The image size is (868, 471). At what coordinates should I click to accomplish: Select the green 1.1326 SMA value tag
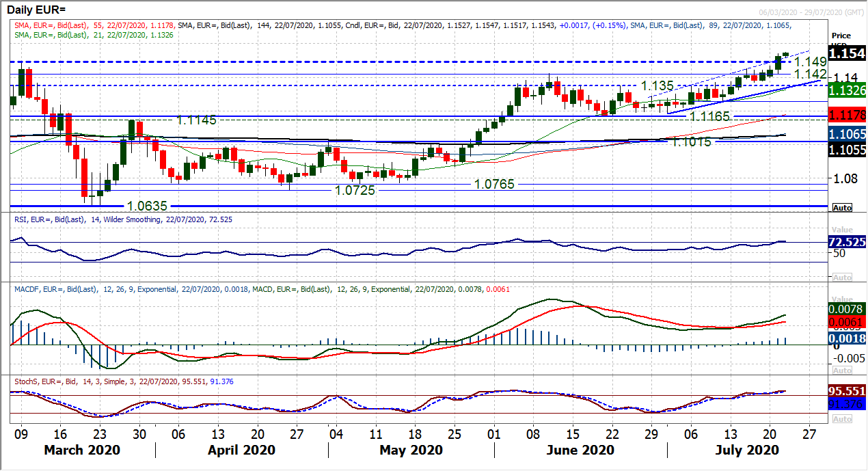tap(847, 90)
